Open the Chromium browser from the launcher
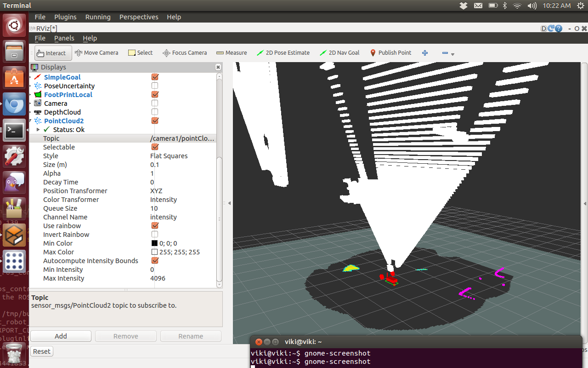The image size is (588, 368). coord(14,104)
